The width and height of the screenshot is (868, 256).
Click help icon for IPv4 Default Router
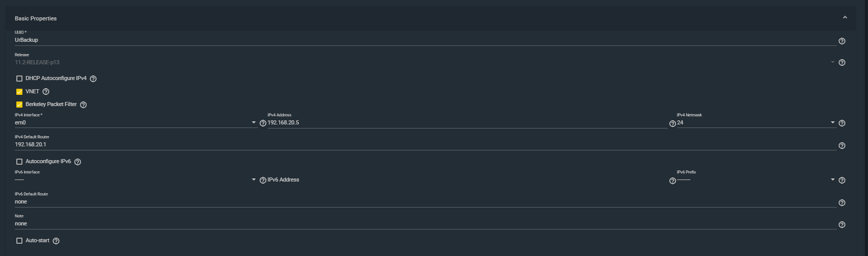[x=841, y=145]
